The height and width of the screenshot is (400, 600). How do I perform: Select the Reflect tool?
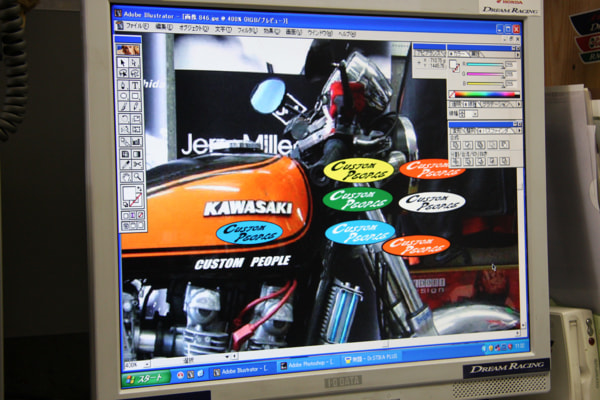(124, 130)
